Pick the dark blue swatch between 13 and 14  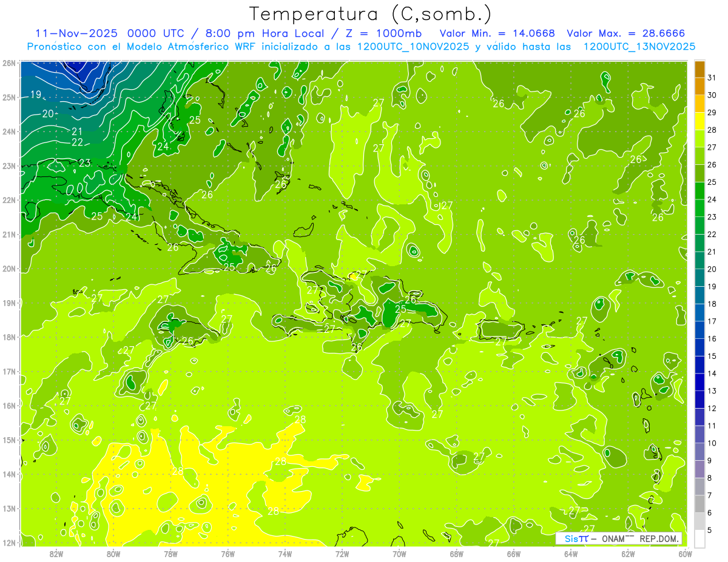pos(700,382)
